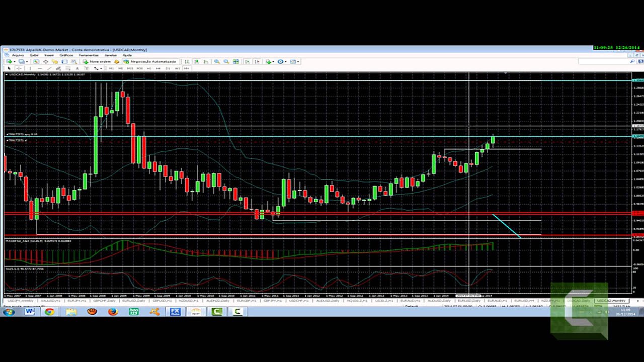644x362 pixels.
Task: Expand the new chart dropdown arrow
Action: (15, 61)
